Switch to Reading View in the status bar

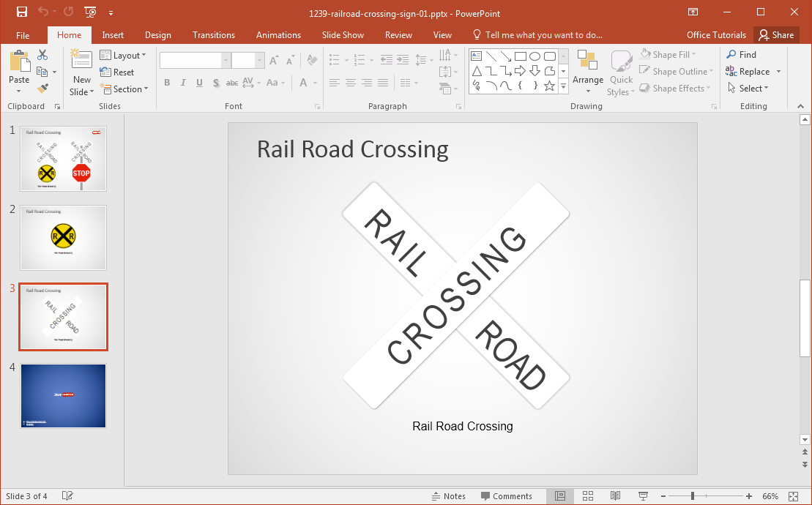616,496
